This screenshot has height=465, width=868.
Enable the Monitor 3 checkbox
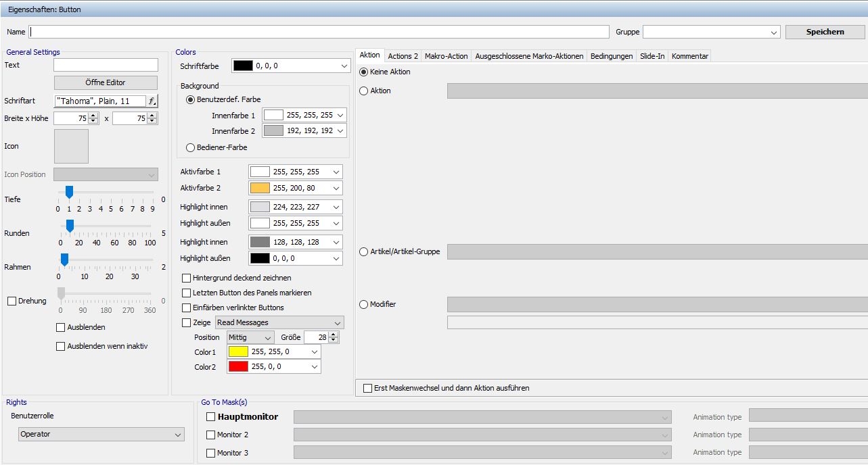(211, 453)
